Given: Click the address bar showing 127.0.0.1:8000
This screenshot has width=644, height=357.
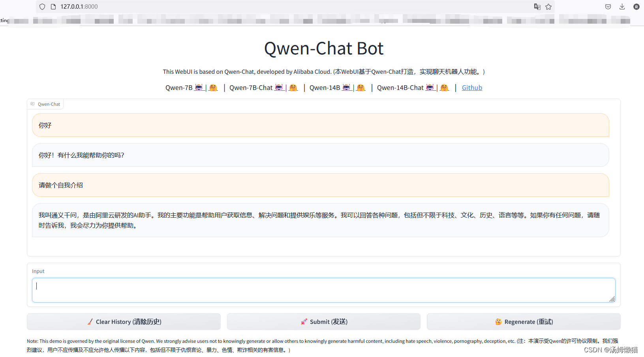Looking at the screenshot, I should click(x=295, y=7).
